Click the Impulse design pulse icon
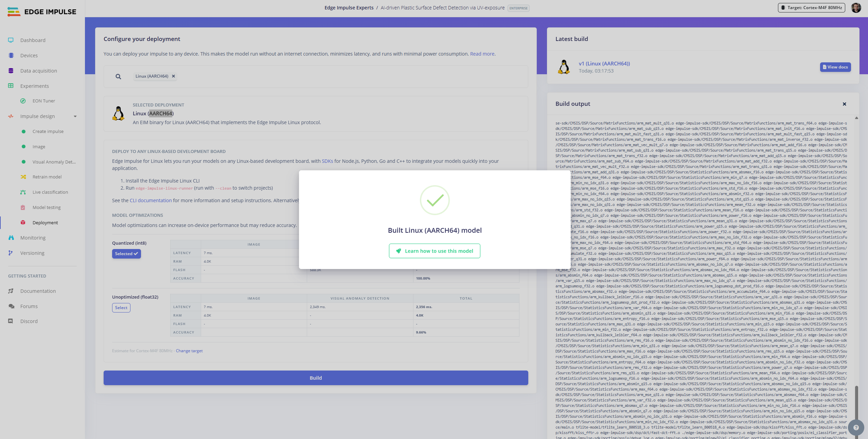Image resolution: width=868 pixels, height=439 pixels. tap(11, 116)
